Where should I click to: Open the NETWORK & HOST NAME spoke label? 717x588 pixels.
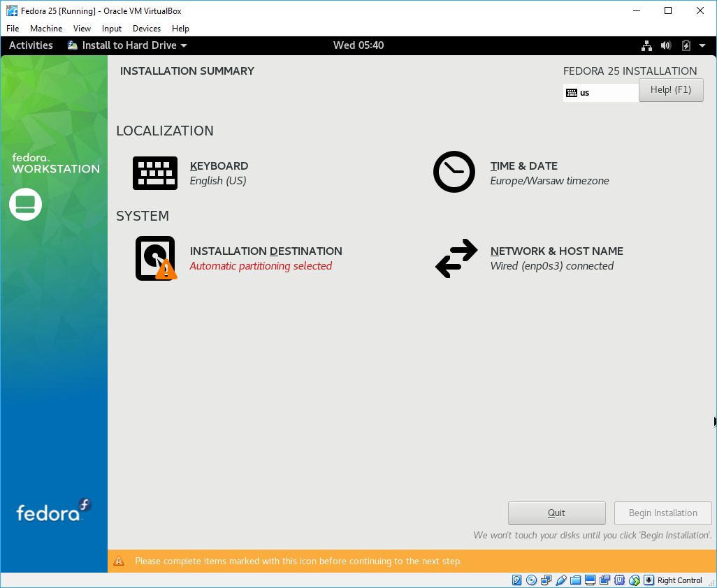click(557, 251)
